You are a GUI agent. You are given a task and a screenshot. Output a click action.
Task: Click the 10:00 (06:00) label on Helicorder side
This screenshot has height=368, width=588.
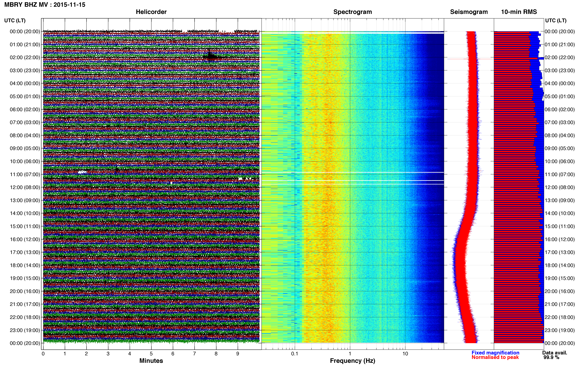tap(25, 161)
